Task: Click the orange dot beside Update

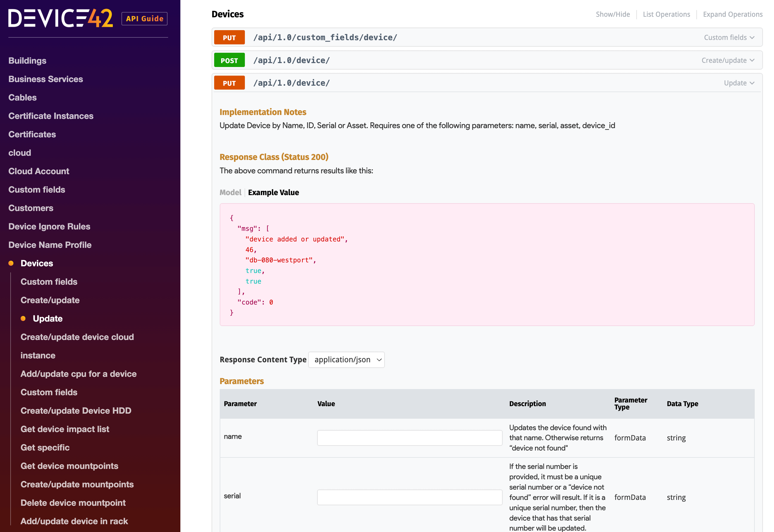Action: [x=23, y=319]
